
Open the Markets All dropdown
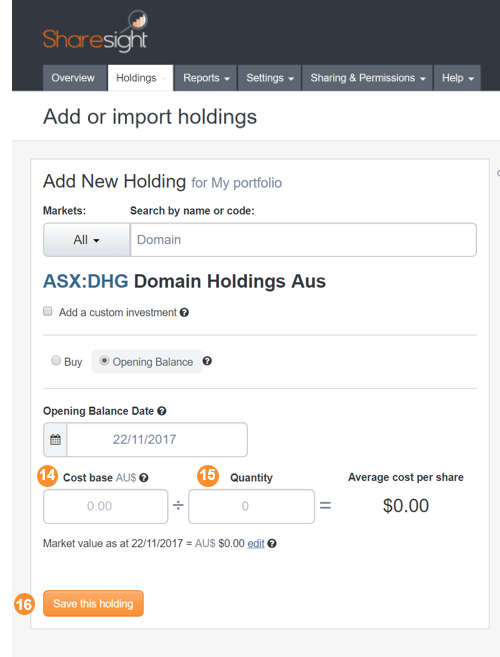tap(87, 240)
